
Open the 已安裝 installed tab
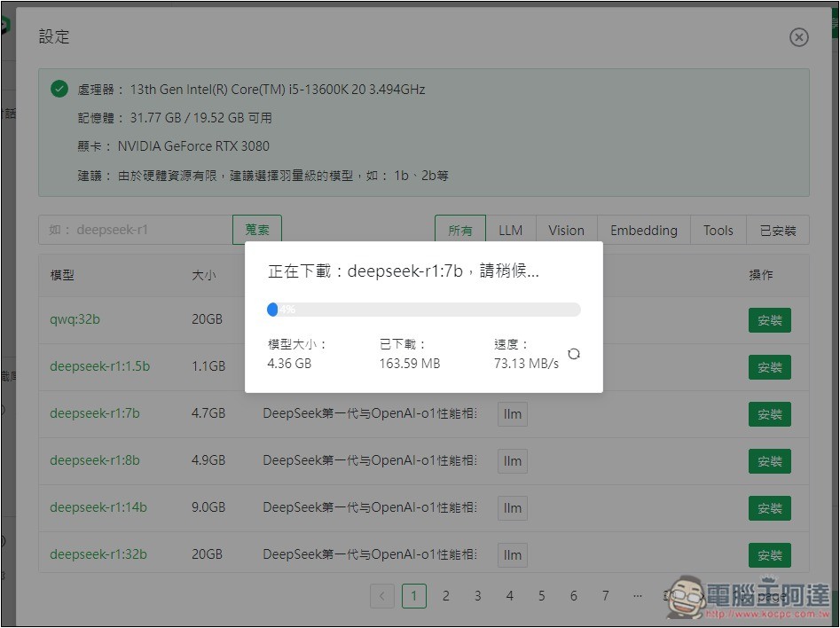click(x=778, y=231)
